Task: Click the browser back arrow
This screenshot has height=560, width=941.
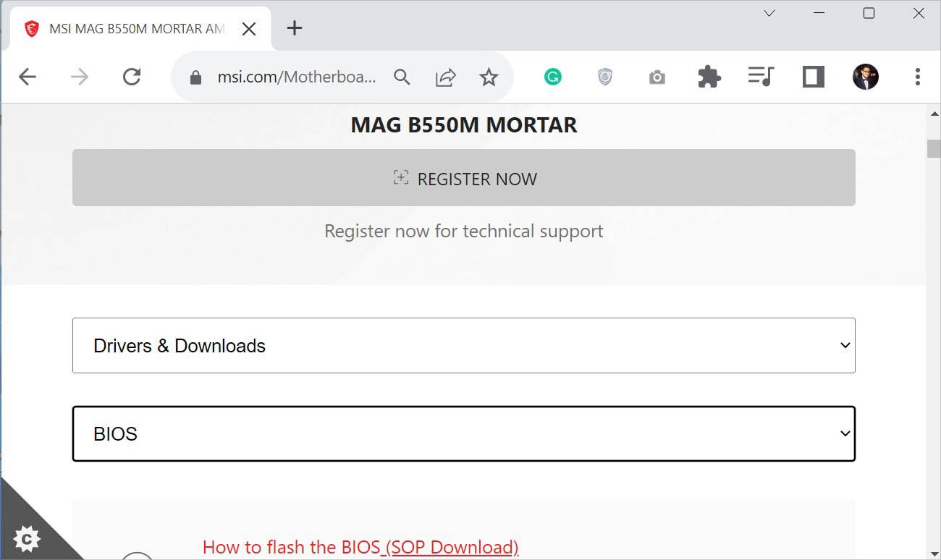Action: click(x=28, y=77)
